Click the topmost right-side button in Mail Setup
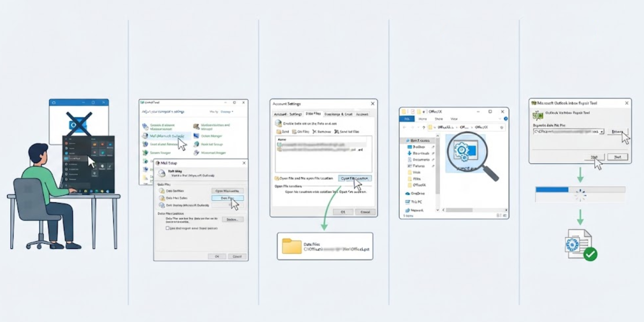Viewport: 644px width, 322px height. click(228, 191)
